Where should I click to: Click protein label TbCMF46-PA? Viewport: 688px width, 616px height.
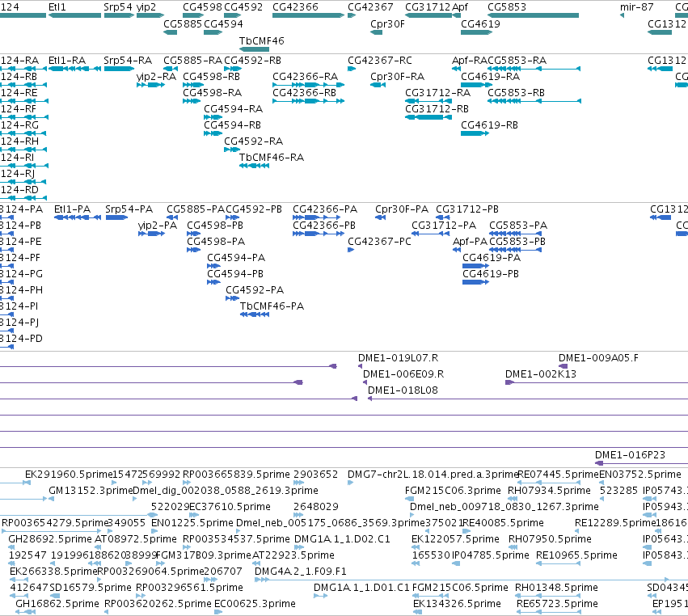(272, 306)
